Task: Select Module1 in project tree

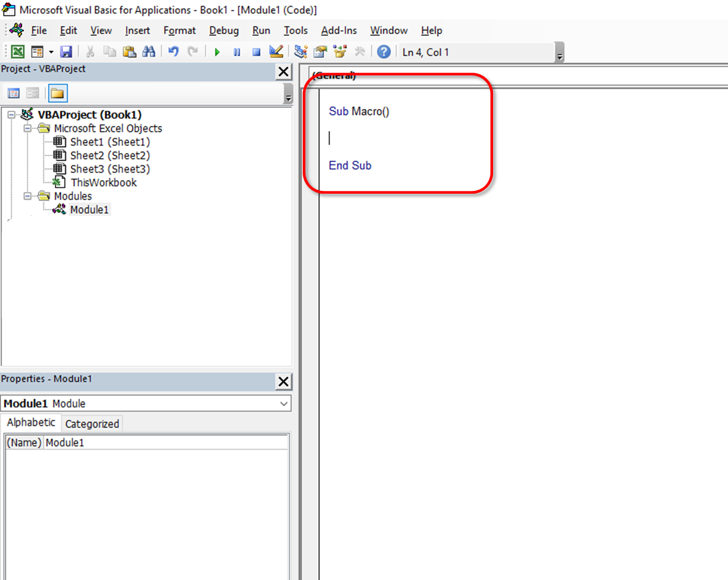Action: click(90, 210)
